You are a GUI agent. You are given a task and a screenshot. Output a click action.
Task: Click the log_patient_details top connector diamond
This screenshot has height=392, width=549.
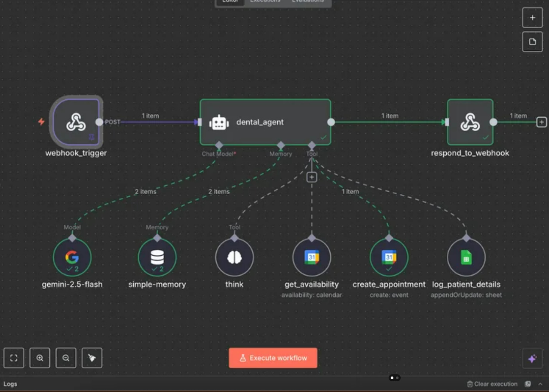tap(466, 238)
